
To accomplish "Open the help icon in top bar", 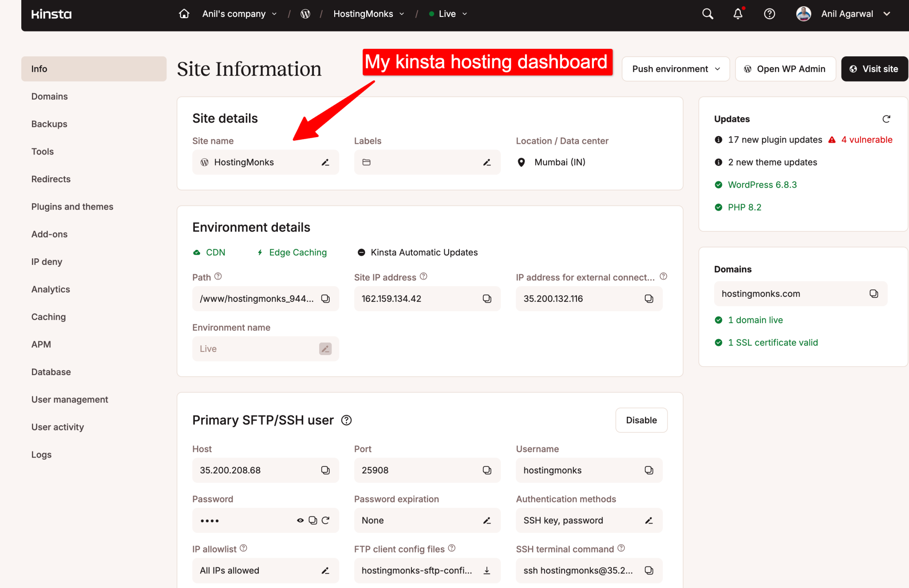I will [769, 14].
